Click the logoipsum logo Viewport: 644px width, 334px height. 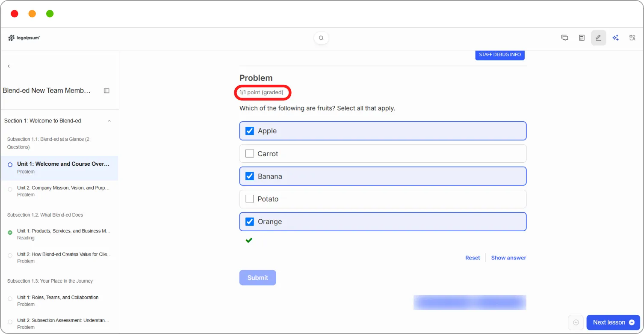pyautogui.click(x=24, y=38)
